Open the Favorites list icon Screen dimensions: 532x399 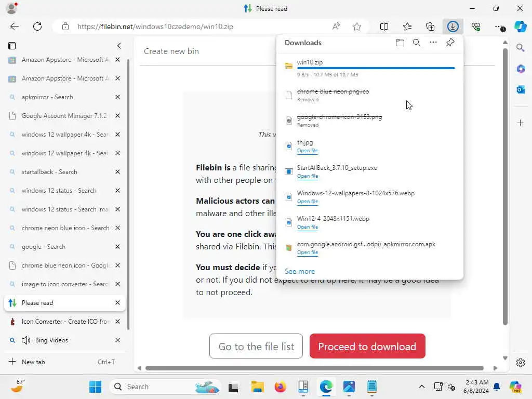click(x=407, y=26)
